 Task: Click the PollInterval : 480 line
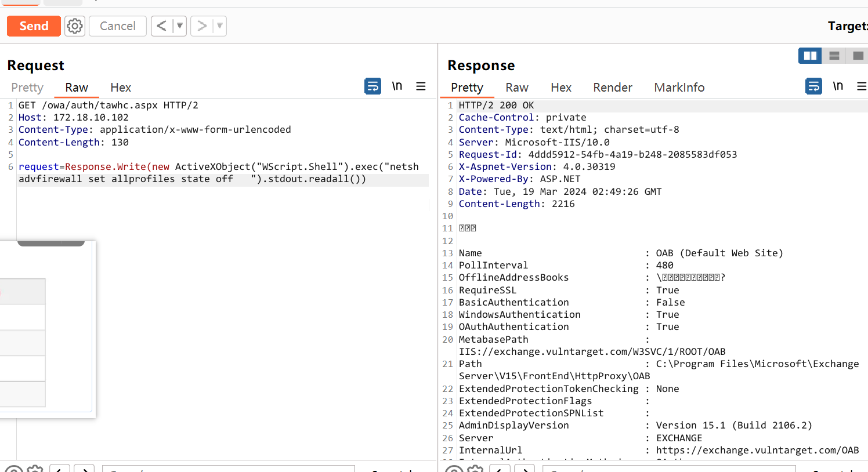pos(566,266)
